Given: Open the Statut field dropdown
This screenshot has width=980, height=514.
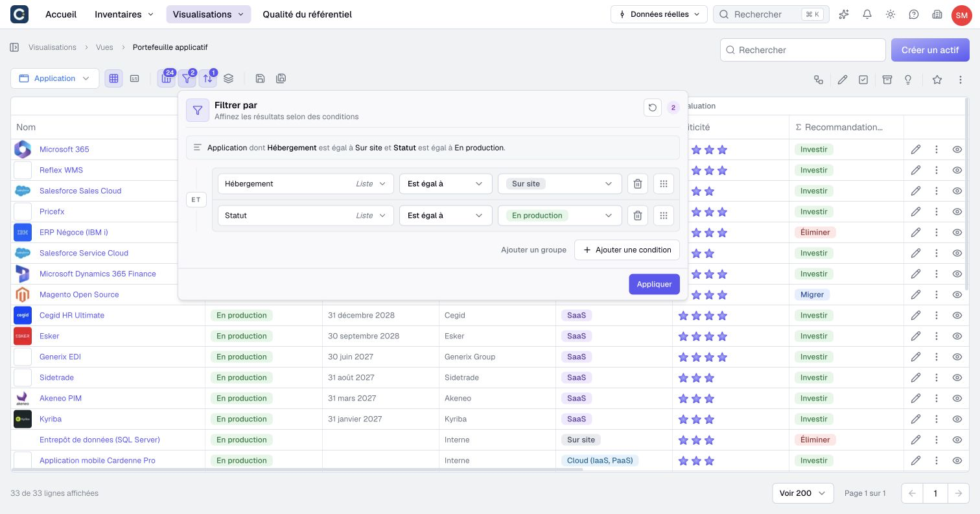Looking at the screenshot, I should [x=306, y=215].
